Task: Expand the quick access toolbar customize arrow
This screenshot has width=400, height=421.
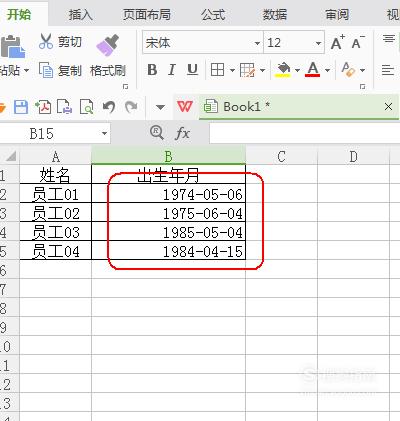Action: click(160, 107)
